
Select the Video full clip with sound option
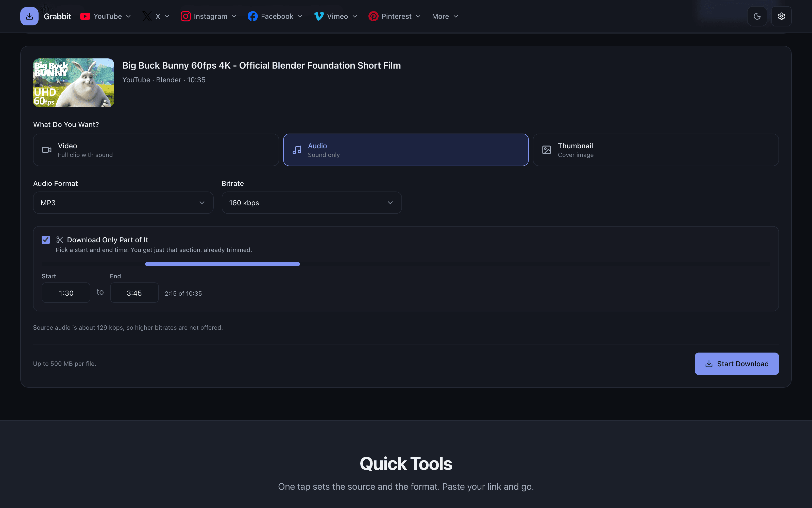point(156,150)
